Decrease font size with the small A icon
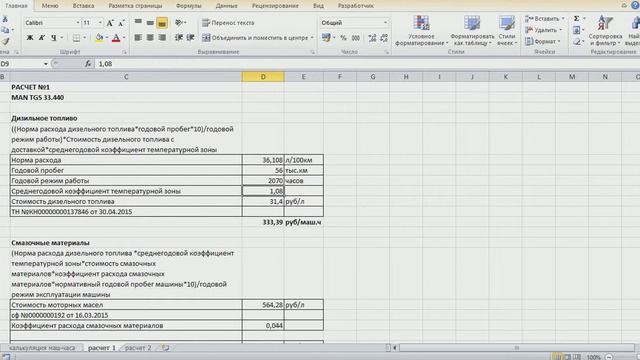This screenshot has height=360, width=640. [121, 23]
